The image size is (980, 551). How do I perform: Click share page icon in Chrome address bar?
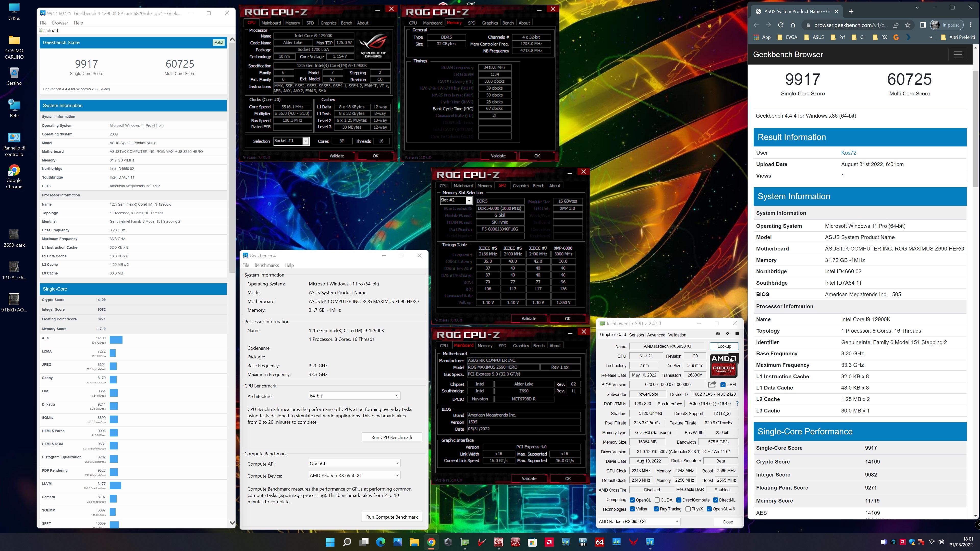(896, 25)
